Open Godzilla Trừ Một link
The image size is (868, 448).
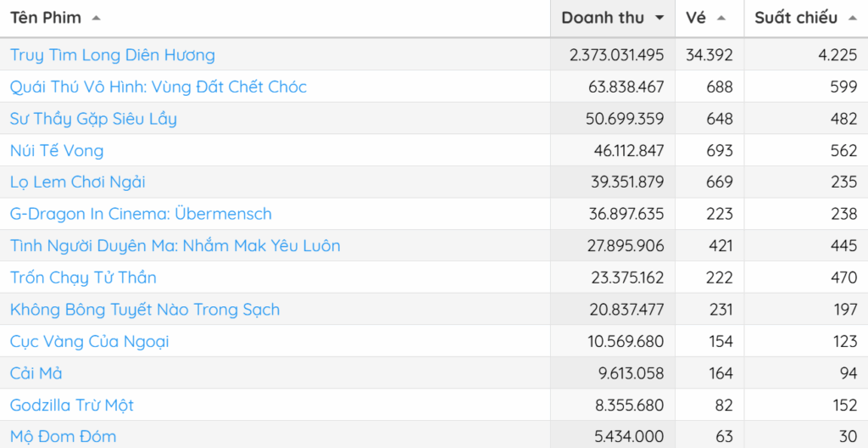[72, 405]
